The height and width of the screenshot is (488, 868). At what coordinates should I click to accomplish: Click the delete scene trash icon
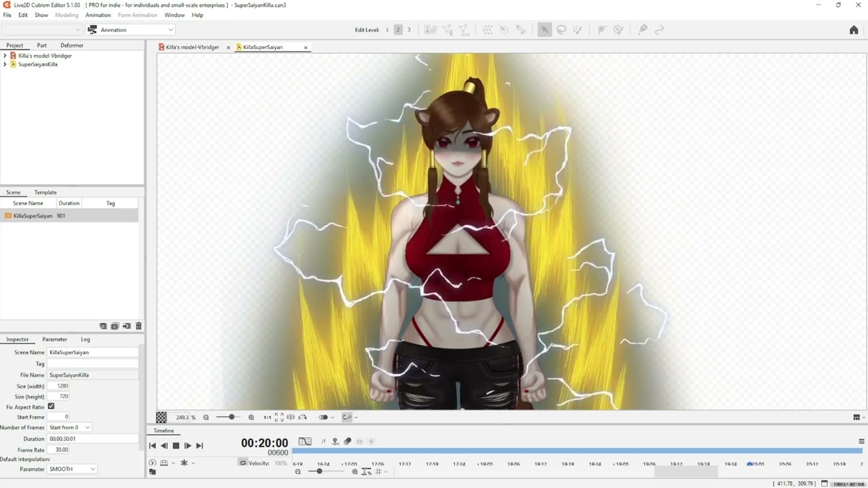[139, 326]
